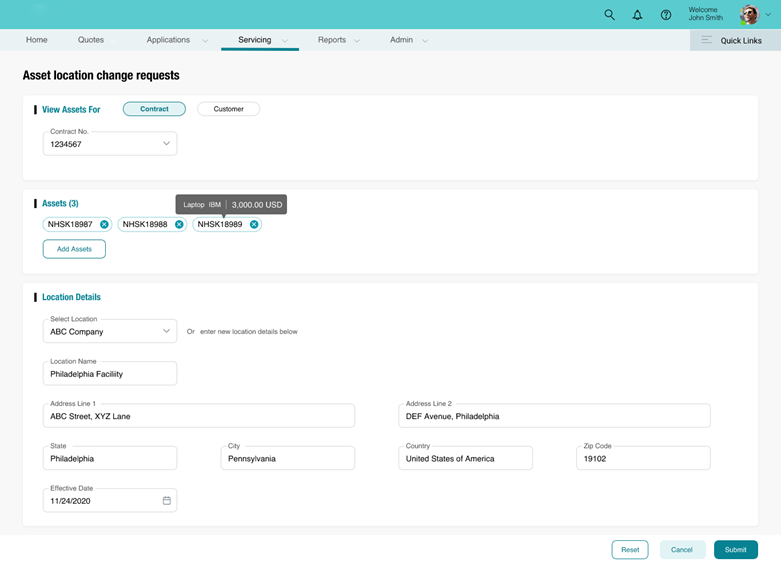Open notifications bell icon
The height and width of the screenshot is (566, 781).
[x=637, y=15]
